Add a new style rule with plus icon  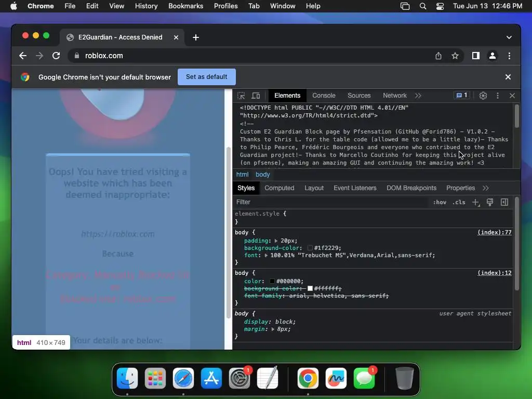click(476, 203)
